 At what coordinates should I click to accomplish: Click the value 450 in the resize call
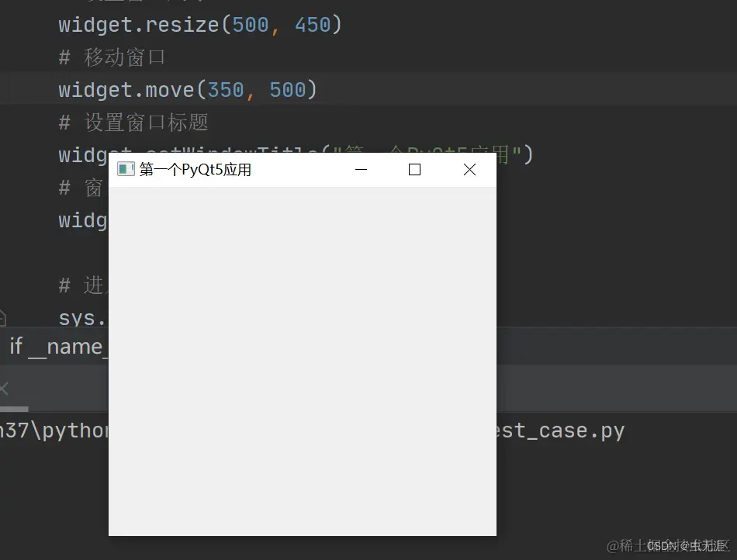[313, 25]
